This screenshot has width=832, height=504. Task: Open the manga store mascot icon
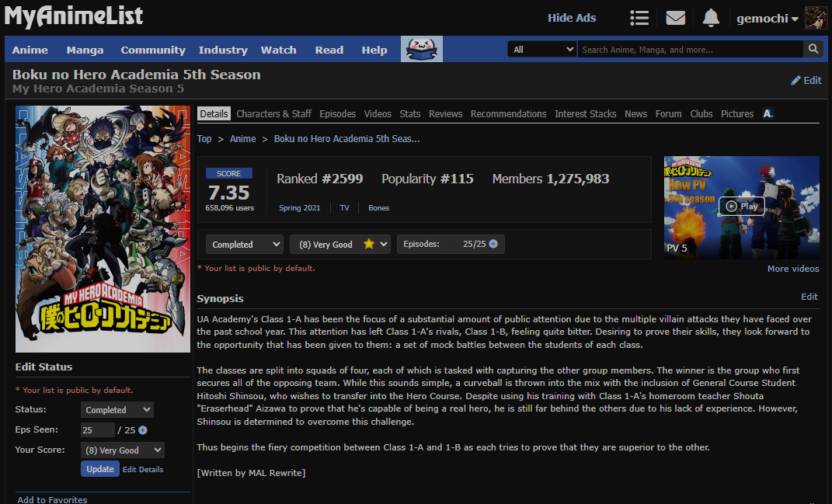[421, 50]
